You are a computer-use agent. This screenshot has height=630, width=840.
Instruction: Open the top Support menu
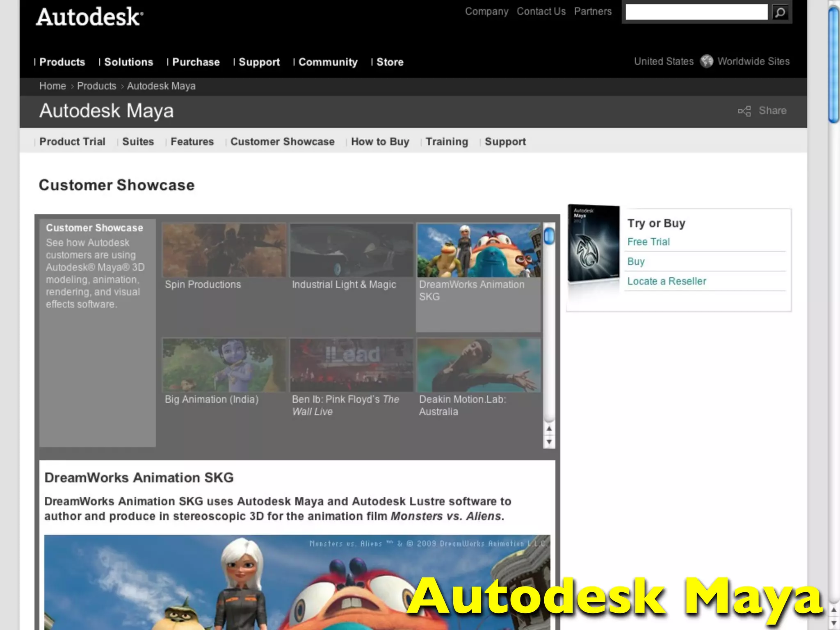coord(259,62)
